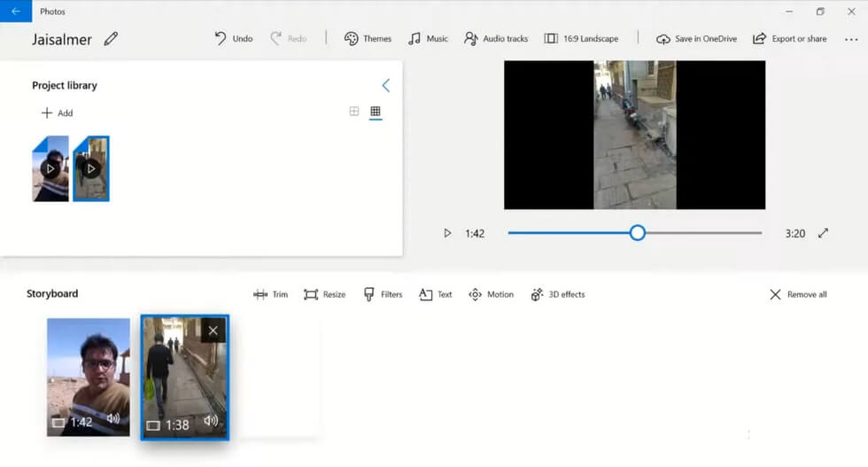Trim the selected storyboard clip
The width and height of the screenshot is (868, 467).
[270, 295]
